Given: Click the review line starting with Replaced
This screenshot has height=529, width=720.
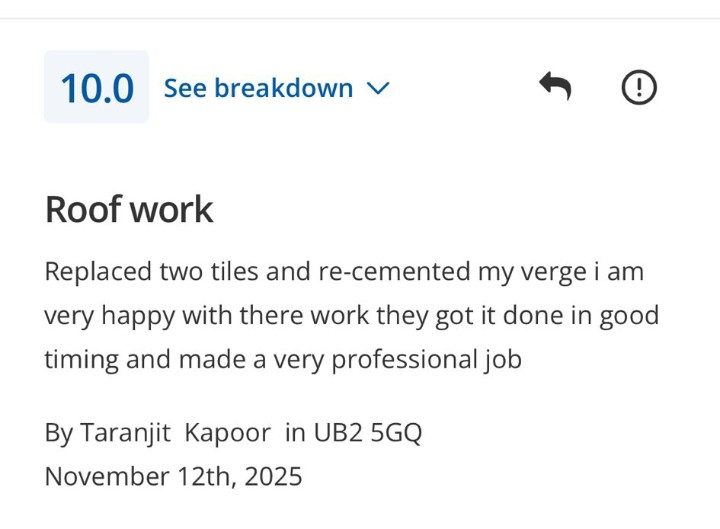Looking at the screenshot, I should click(345, 272).
